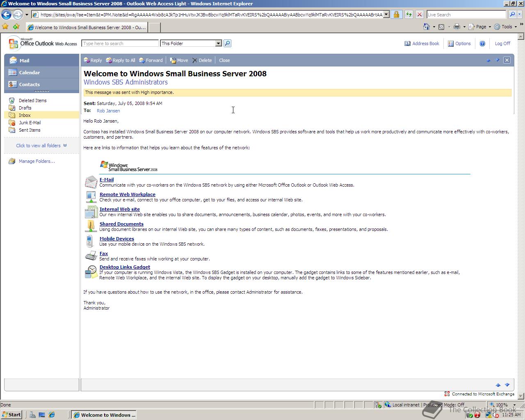Delete the open message
The height and width of the screenshot is (420, 525).
pos(202,60)
